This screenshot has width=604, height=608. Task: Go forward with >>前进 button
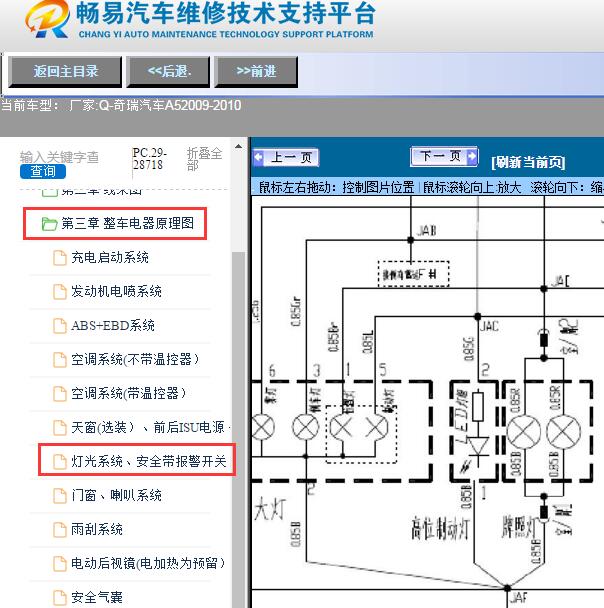tap(256, 72)
